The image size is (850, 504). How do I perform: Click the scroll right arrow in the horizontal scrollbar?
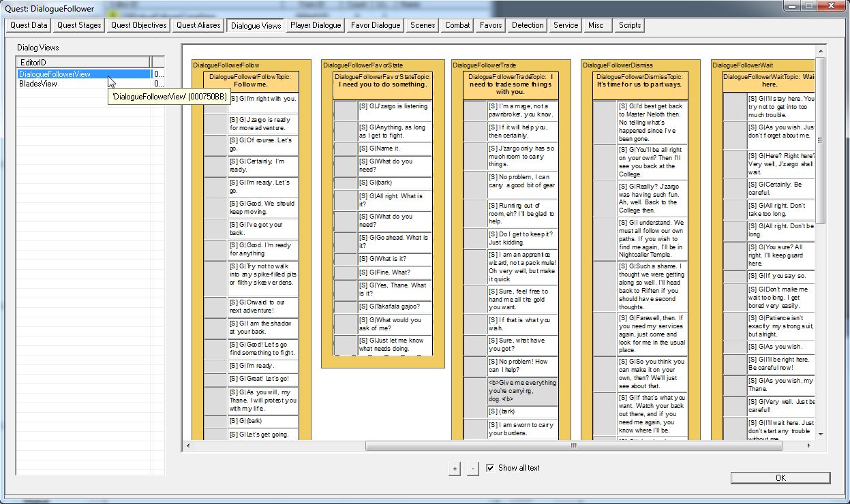point(809,446)
